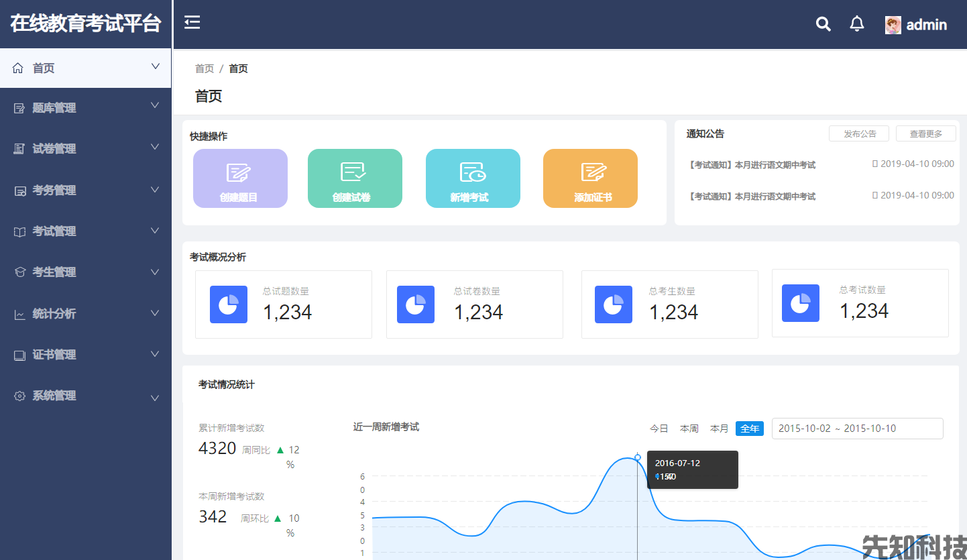The width and height of the screenshot is (967, 560).
Task: Click the 考试情况统计 section heading
Action: pyautogui.click(x=227, y=384)
